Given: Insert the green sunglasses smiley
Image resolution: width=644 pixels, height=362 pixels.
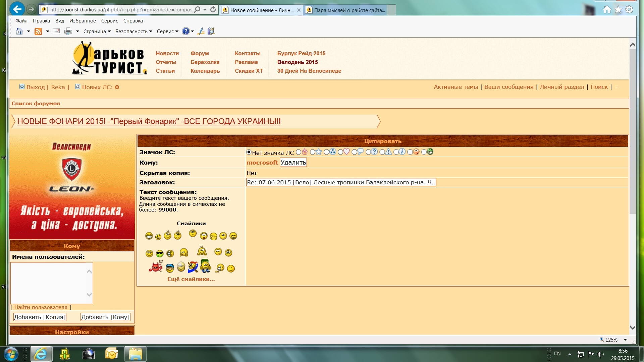Looking at the screenshot, I should coord(160,254).
